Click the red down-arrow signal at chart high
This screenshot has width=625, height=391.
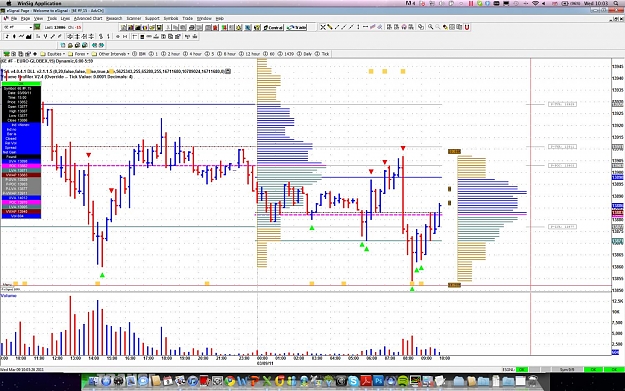tap(403, 148)
